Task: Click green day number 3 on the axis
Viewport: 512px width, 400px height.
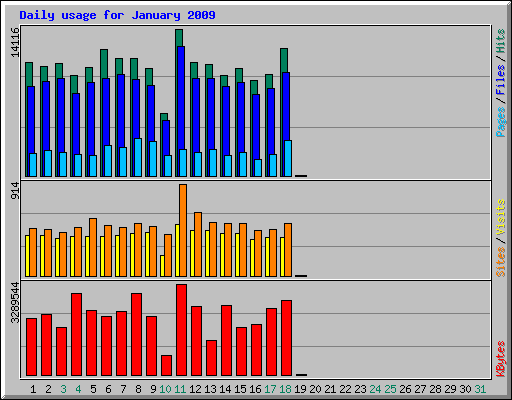Action: pos(63,389)
